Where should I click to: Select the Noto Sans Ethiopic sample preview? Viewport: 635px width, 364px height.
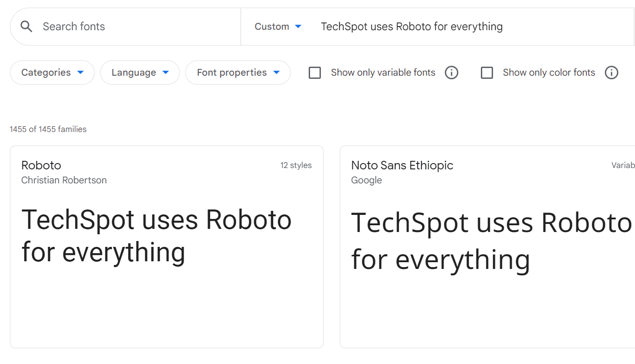pyautogui.click(x=490, y=241)
